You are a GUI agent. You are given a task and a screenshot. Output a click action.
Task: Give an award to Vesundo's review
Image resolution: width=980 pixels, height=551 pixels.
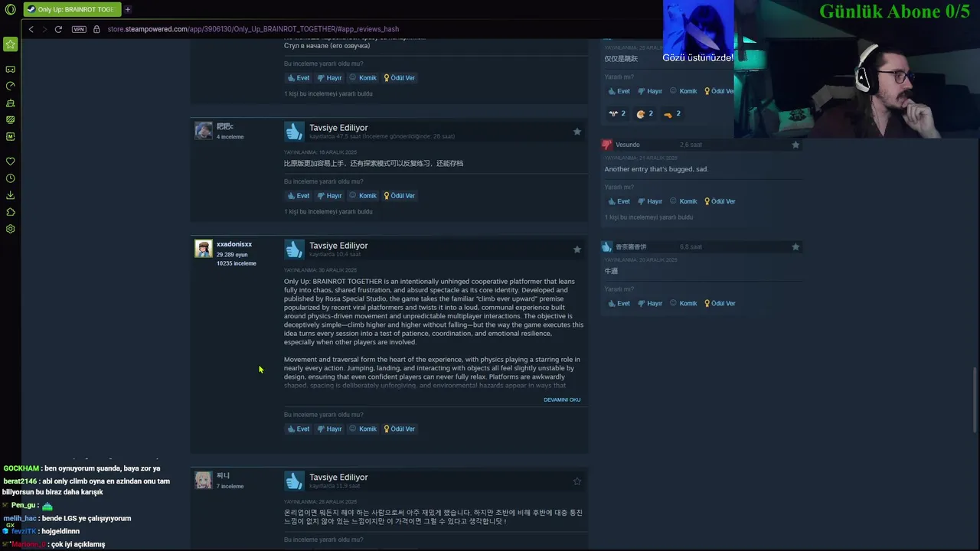tap(720, 202)
